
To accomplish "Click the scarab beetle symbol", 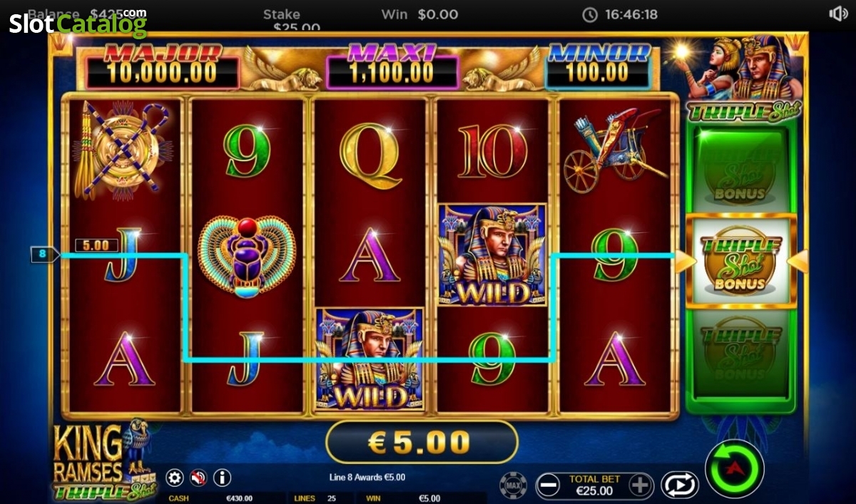I will (246, 256).
